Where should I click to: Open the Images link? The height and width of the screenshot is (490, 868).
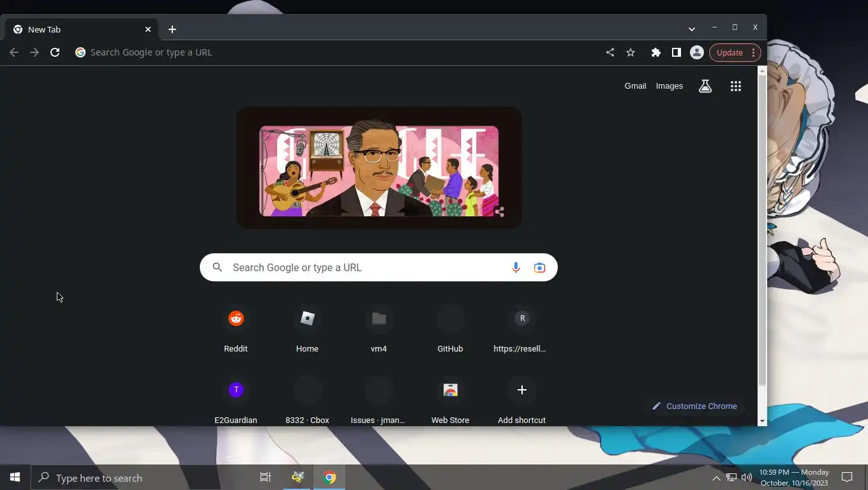[670, 86]
